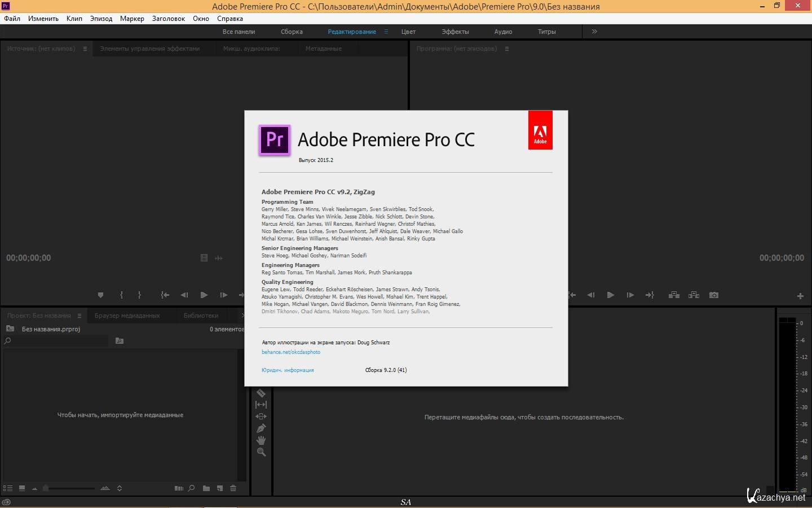Click the Lift button in Program monitor
The width and height of the screenshot is (812, 508).
[674, 295]
